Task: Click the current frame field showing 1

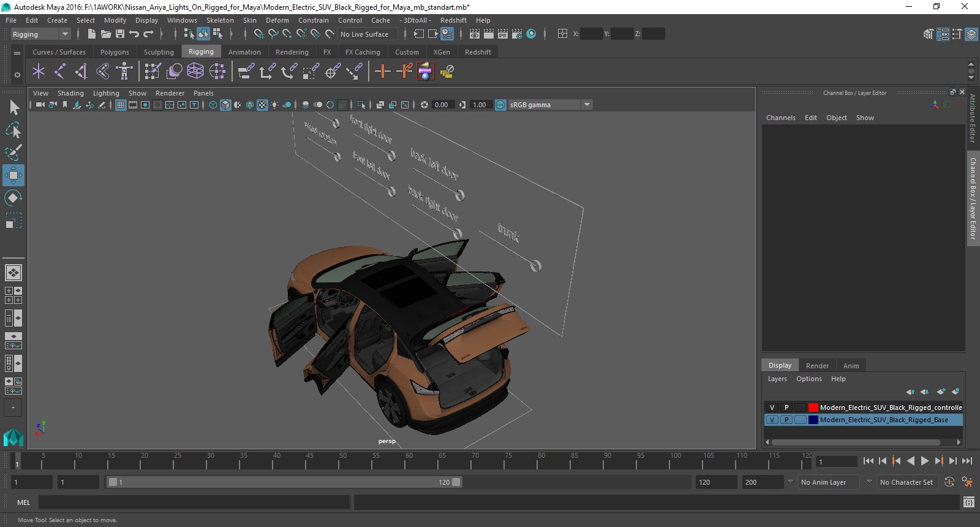Action: (x=837, y=461)
